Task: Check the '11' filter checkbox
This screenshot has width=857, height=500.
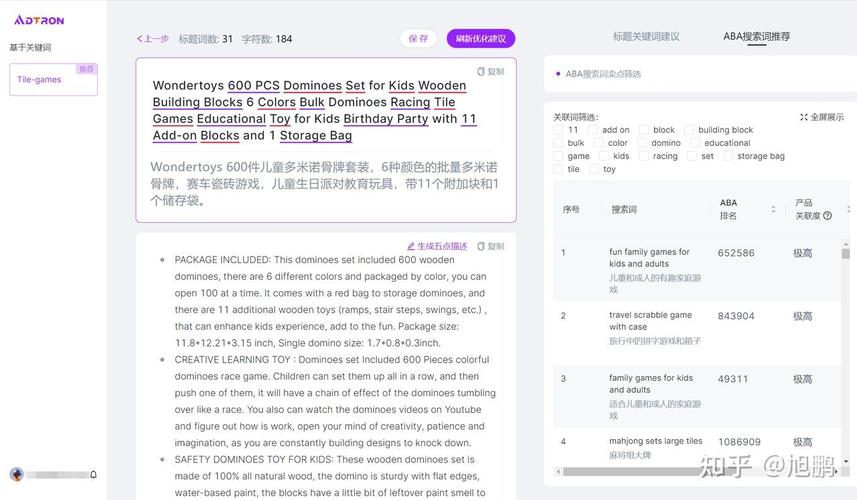Action: [558, 130]
